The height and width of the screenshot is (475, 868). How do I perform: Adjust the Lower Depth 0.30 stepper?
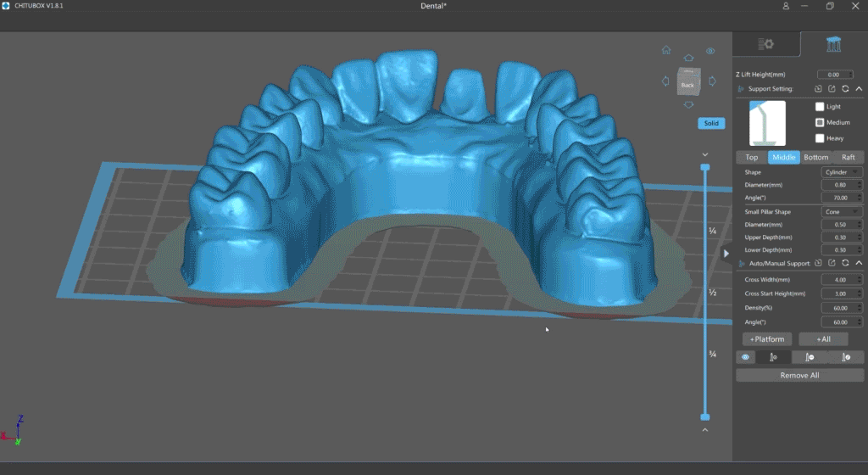[860, 250]
